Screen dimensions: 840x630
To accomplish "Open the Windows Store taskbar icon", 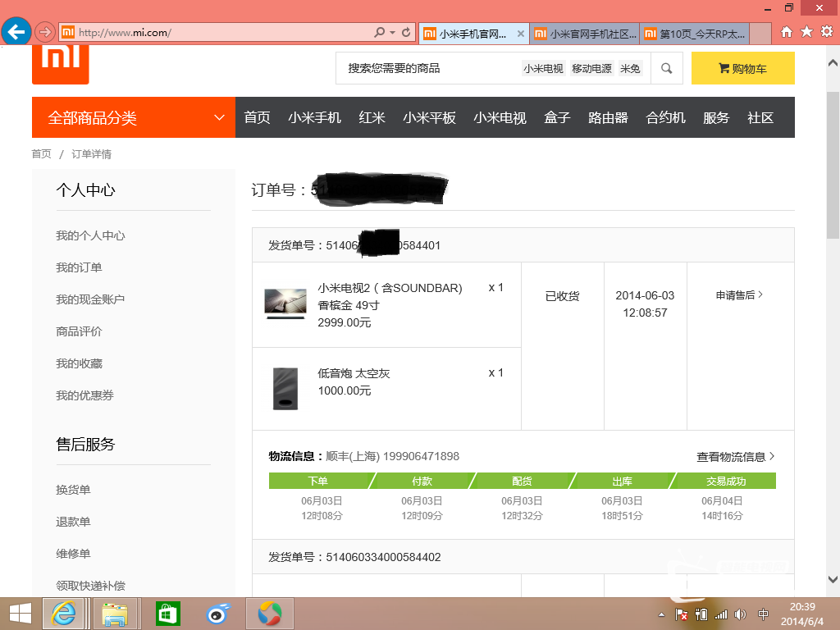I will pyautogui.click(x=167, y=614).
